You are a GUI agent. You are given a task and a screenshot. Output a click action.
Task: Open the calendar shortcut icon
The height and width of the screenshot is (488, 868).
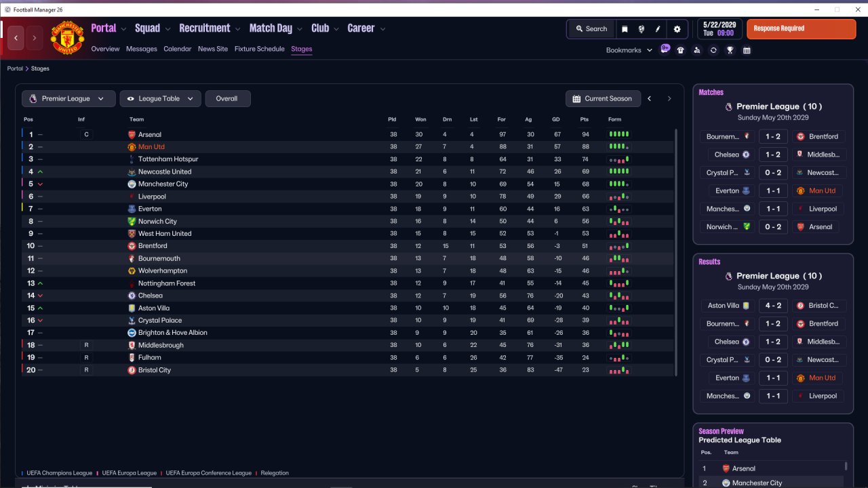747,50
